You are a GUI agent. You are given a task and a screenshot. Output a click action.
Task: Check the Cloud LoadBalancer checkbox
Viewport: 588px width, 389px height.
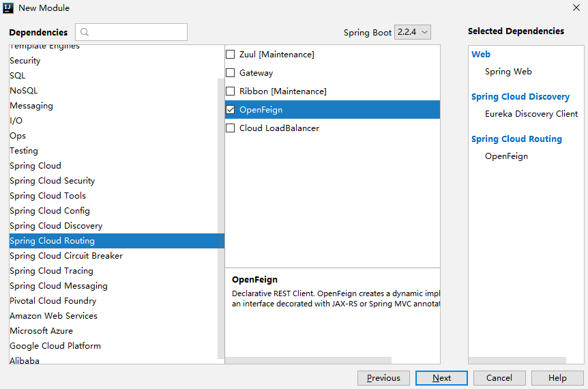tap(231, 128)
